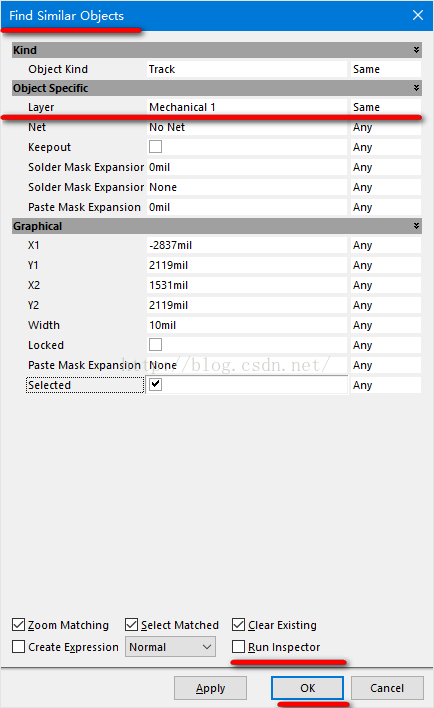Open the Normal mask mode dropdown
The height and width of the screenshot is (708, 434).
[x=170, y=647]
